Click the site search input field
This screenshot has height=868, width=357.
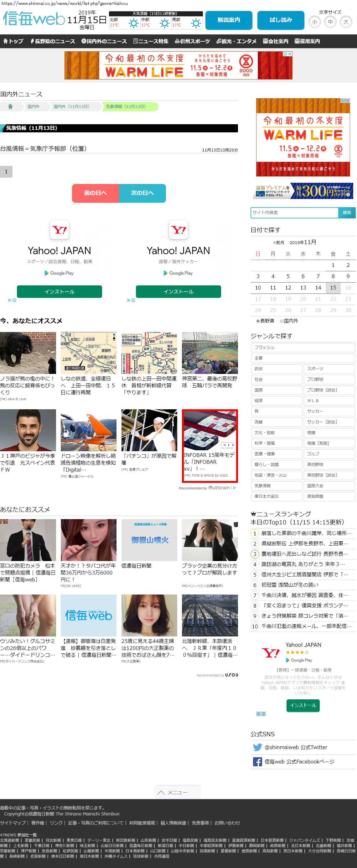click(294, 213)
